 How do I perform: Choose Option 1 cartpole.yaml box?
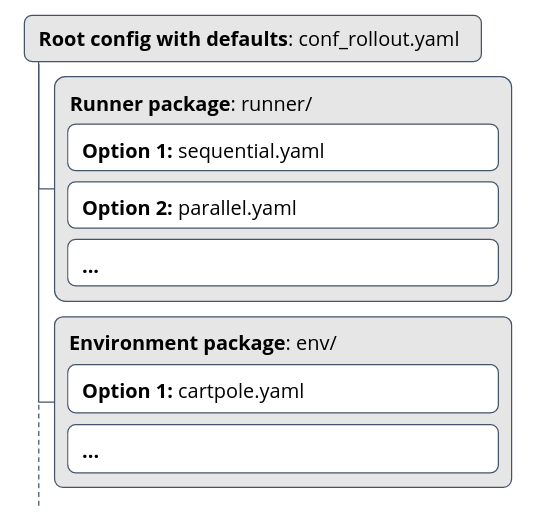point(283,389)
